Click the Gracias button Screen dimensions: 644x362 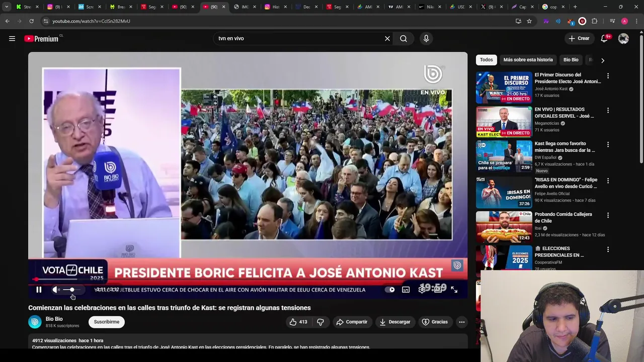tap(435, 322)
